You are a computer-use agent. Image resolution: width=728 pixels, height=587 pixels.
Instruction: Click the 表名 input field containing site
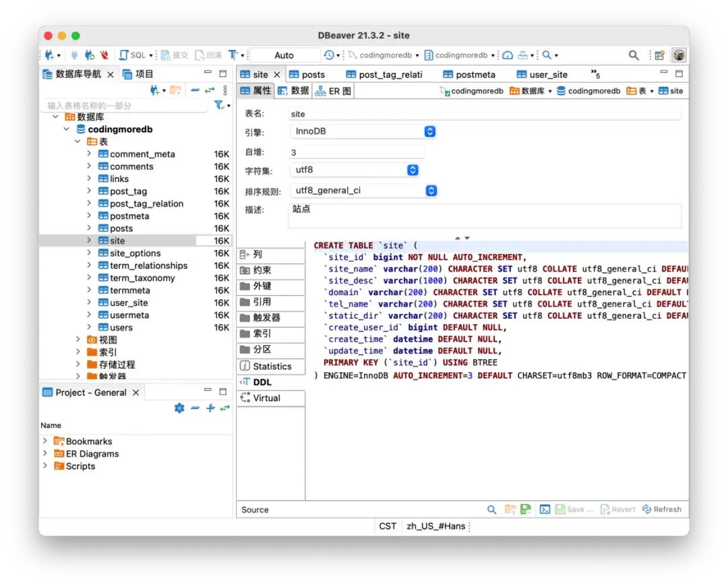tap(484, 115)
